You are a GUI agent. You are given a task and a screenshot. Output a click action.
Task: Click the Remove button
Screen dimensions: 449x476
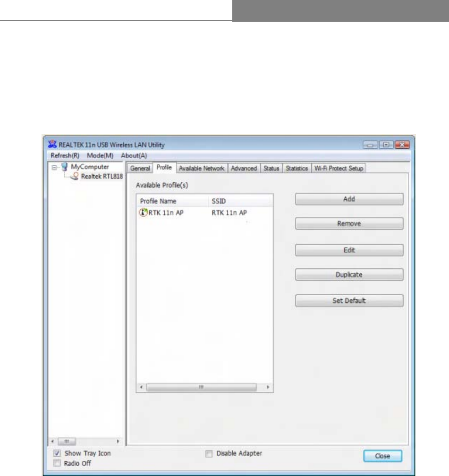[349, 223]
